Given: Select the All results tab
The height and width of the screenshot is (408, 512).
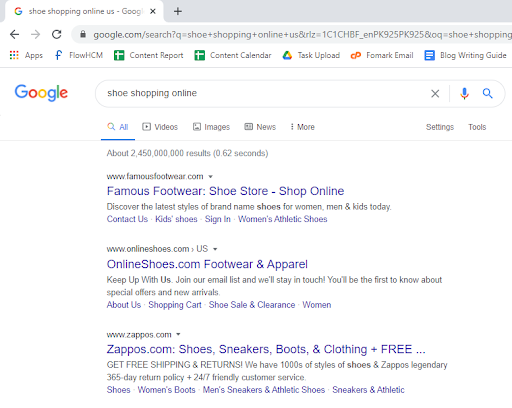Looking at the screenshot, I should (x=118, y=127).
